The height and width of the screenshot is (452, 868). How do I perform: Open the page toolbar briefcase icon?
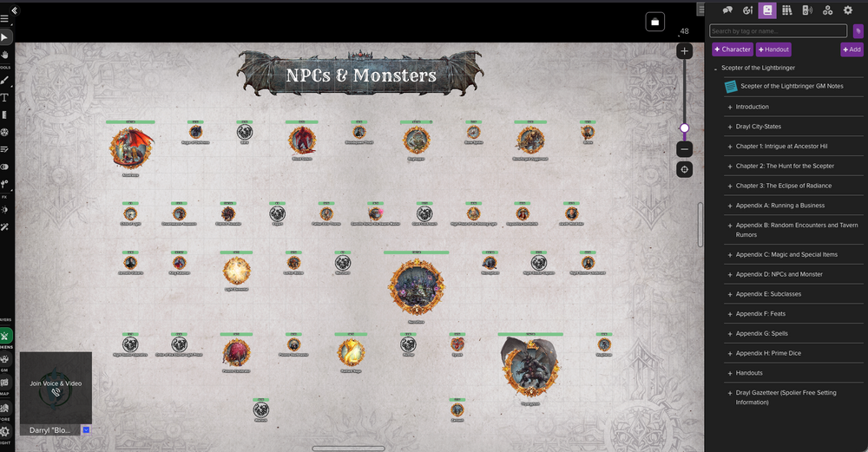pyautogui.click(x=654, y=22)
